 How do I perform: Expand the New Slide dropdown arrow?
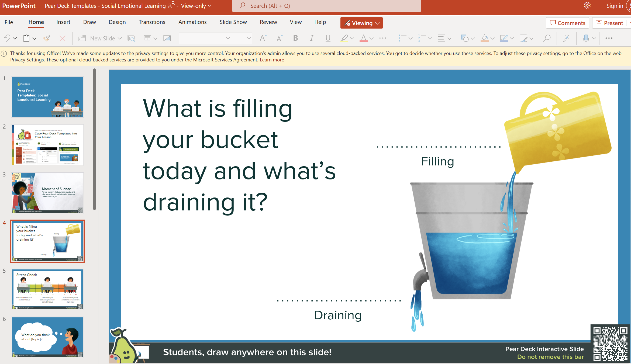pyautogui.click(x=120, y=38)
